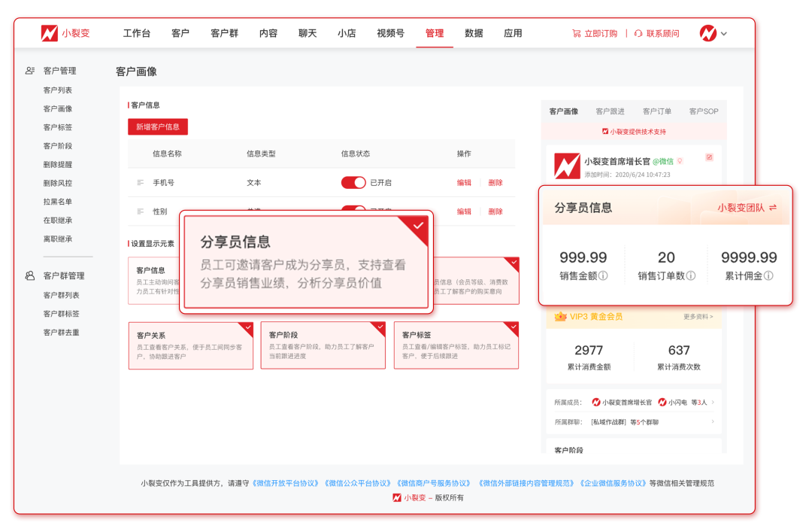Screen dimensions: 812x529
Task: Open the account avatar dropdown arrow
Action: click(x=724, y=34)
